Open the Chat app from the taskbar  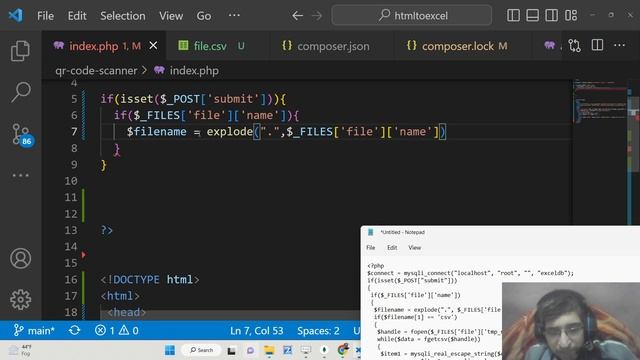coord(250,350)
